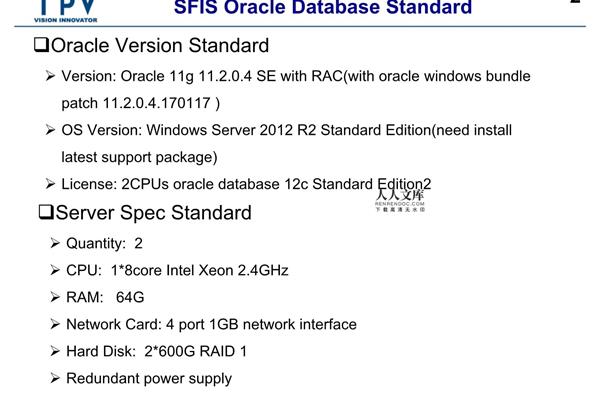Click arrow bullet before Hard Disk line
600x400 pixels.
point(55,351)
